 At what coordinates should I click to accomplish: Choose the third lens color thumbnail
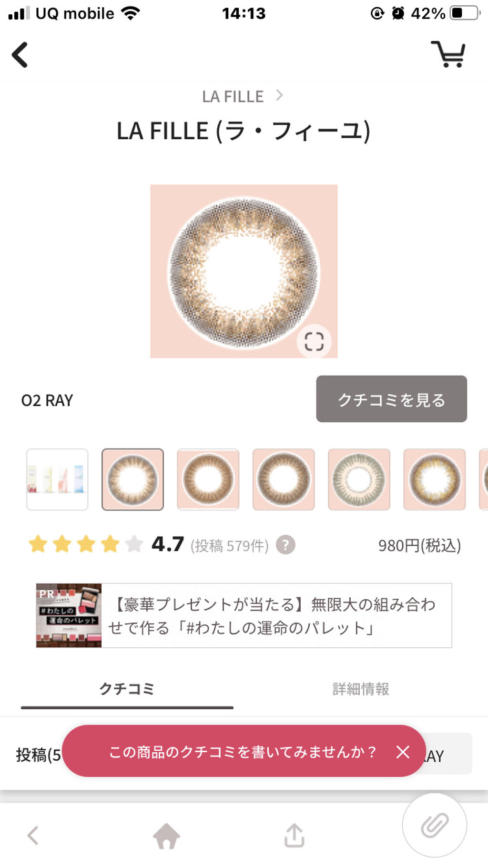pos(284,479)
